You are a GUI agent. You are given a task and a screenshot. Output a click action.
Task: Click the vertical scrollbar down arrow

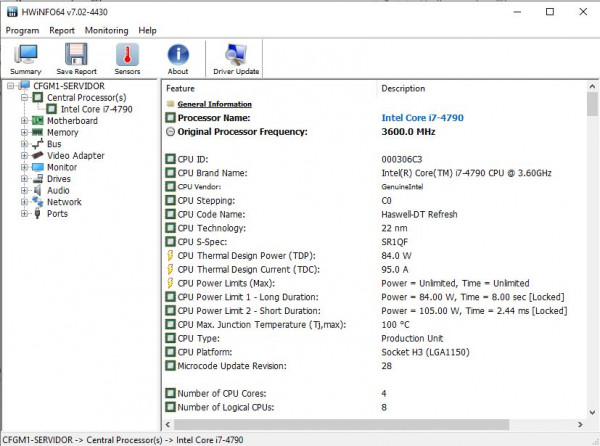coord(592,412)
